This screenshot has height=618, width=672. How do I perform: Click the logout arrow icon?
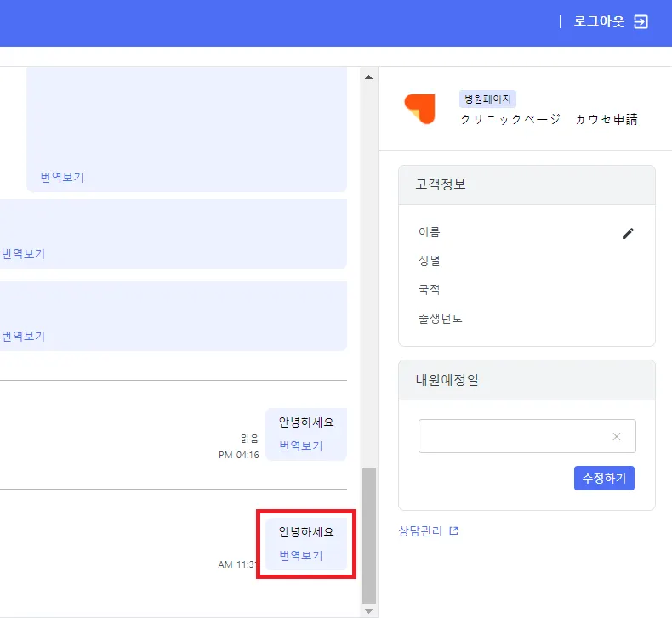pos(641,21)
